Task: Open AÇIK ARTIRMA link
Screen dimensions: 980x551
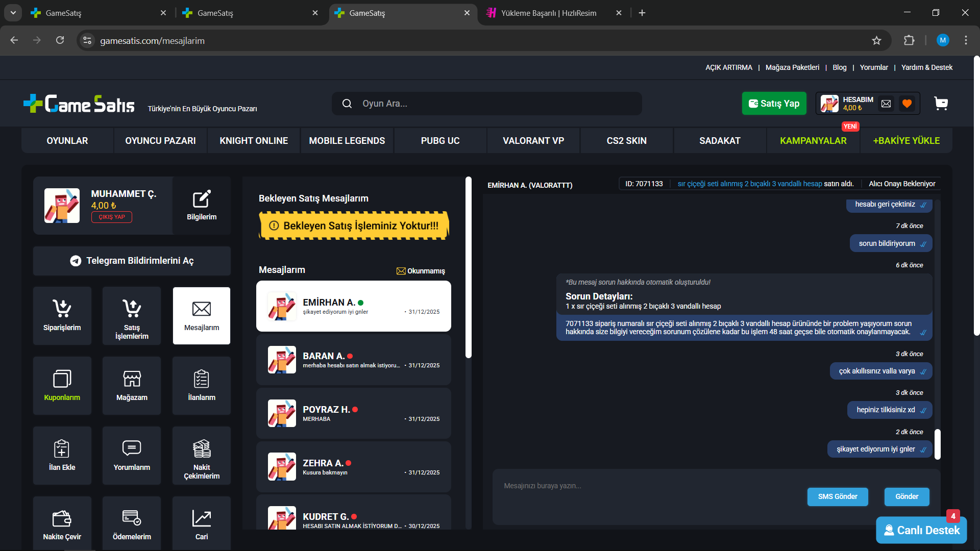Action: (729, 67)
